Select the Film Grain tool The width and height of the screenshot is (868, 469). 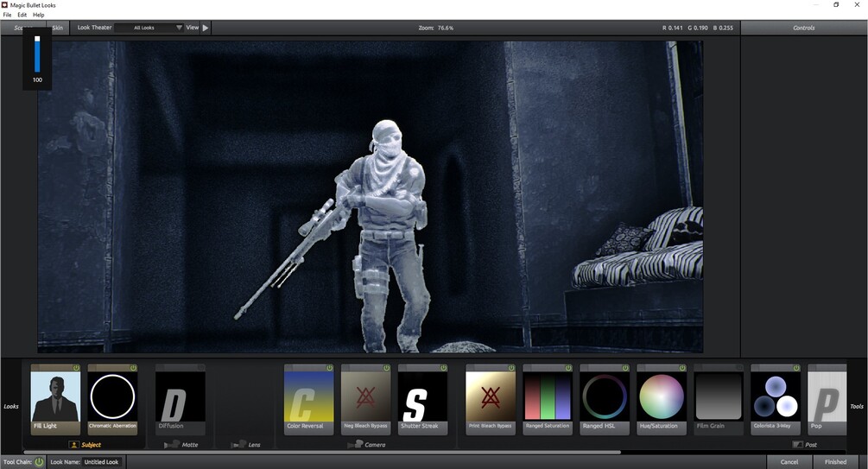point(719,400)
